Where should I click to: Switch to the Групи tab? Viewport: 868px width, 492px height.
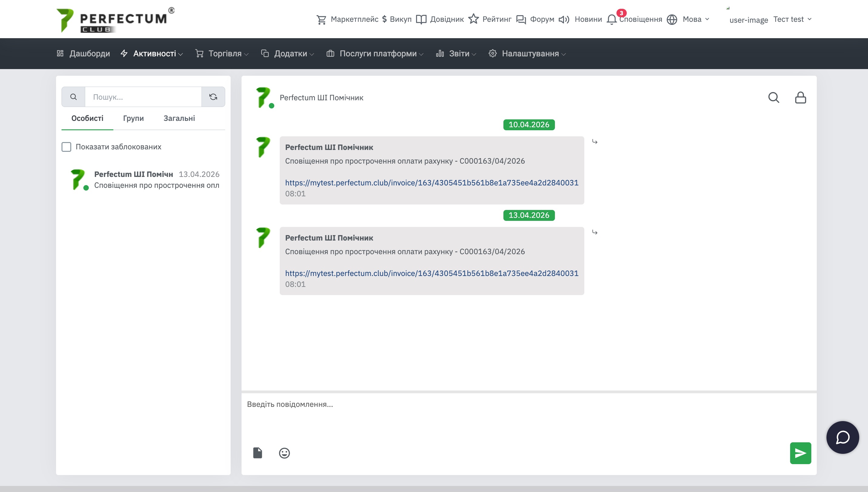(x=133, y=118)
